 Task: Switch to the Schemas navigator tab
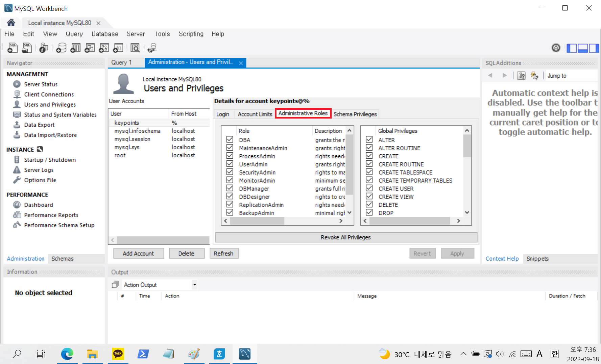pyautogui.click(x=63, y=259)
